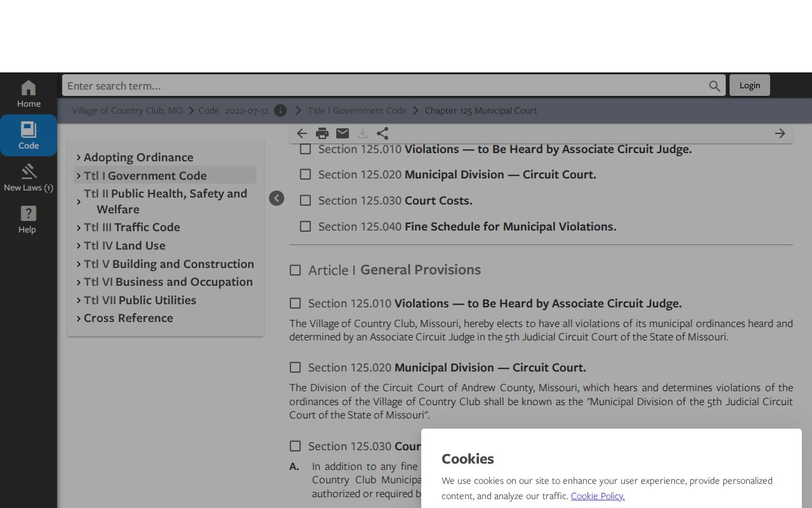The height and width of the screenshot is (508, 812).
Task: Open Section 125.040 Fine Schedule link
Action: (x=468, y=226)
